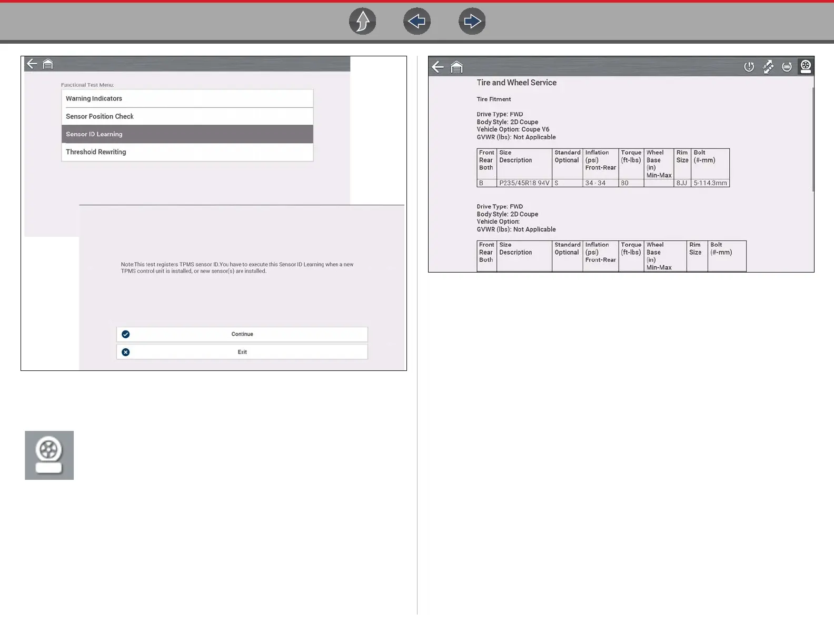Go to next page with right arrow
The height and width of the screenshot is (644, 834).
472,22
